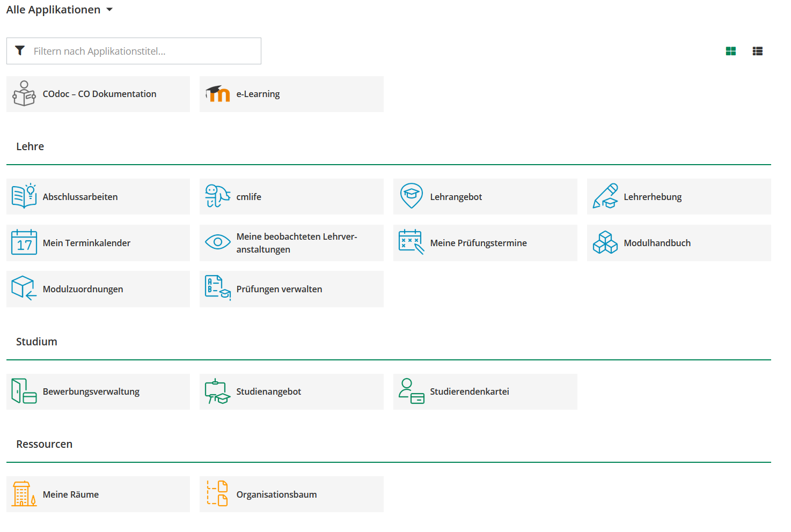This screenshot has height=532, width=791.
Task: Switch to grid tile view
Action: click(730, 51)
